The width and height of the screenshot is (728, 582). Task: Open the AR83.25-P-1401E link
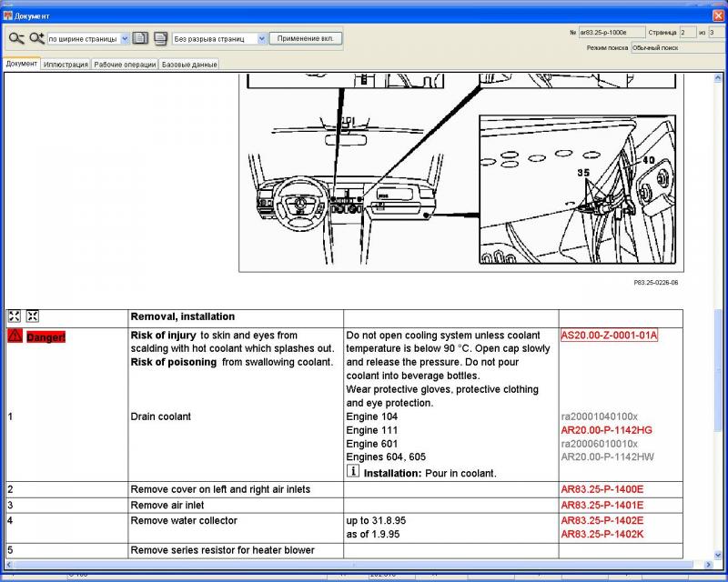[602, 505]
